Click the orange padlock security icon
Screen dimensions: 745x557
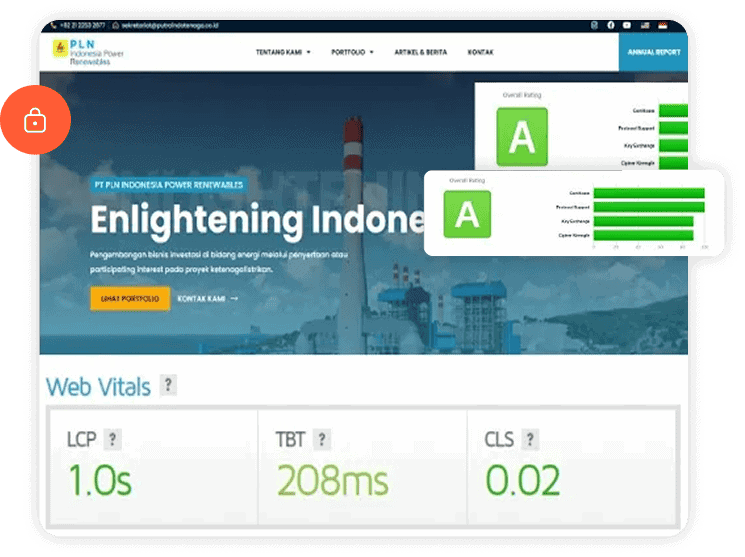point(35,121)
